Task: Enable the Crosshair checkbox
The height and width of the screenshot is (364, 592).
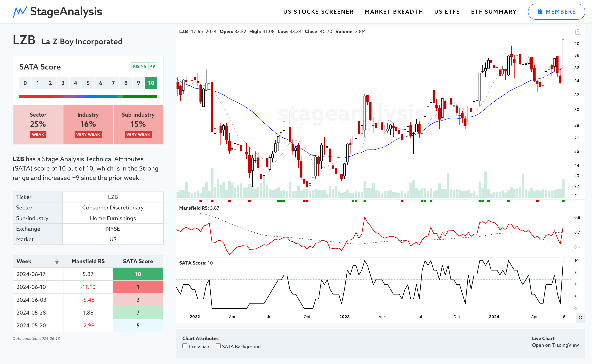Action: (x=185, y=346)
